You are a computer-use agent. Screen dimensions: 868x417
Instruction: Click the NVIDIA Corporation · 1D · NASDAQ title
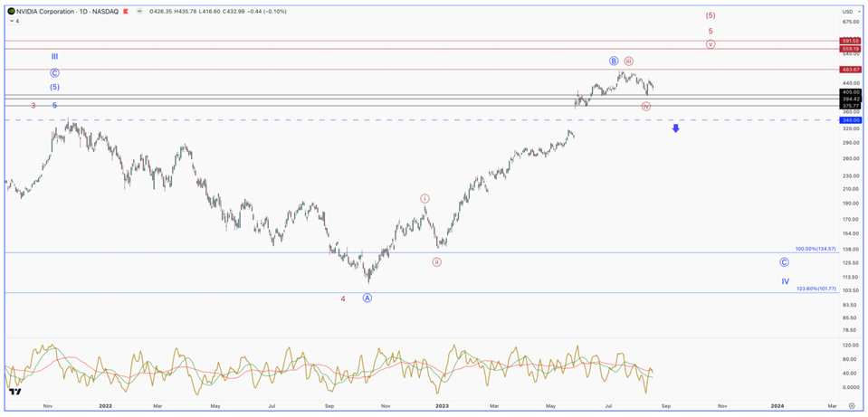[66, 11]
